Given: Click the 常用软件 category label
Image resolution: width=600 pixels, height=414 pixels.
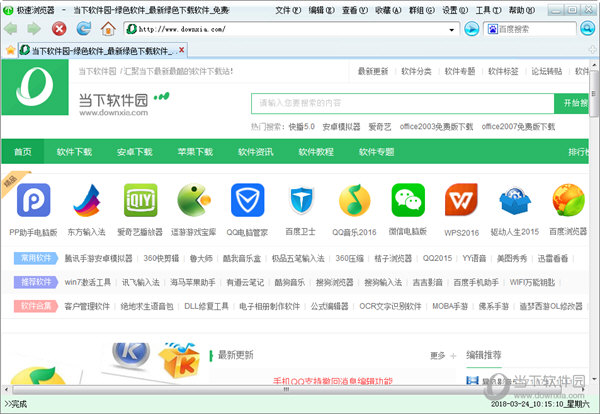Looking at the screenshot, I should (x=36, y=258).
